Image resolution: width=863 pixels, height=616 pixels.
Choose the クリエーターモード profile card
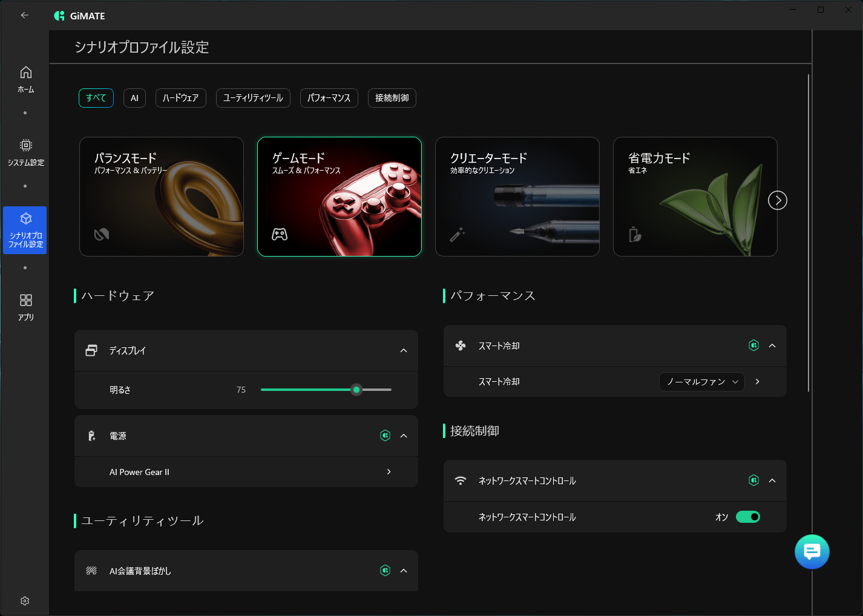(517, 197)
